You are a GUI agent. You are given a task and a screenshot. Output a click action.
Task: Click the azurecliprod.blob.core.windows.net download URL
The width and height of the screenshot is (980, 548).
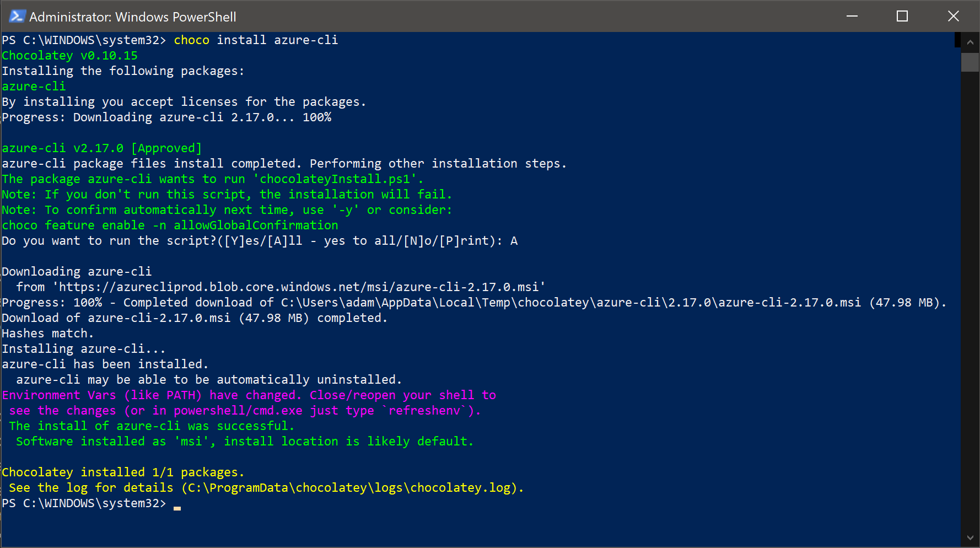(x=298, y=287)
